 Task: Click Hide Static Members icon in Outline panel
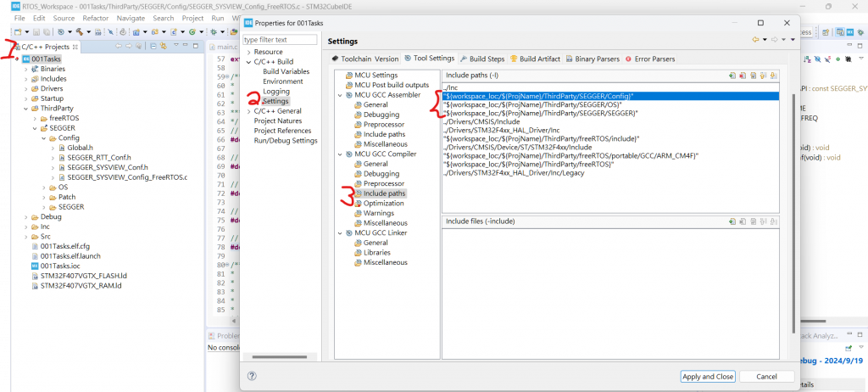pos(829,59)
